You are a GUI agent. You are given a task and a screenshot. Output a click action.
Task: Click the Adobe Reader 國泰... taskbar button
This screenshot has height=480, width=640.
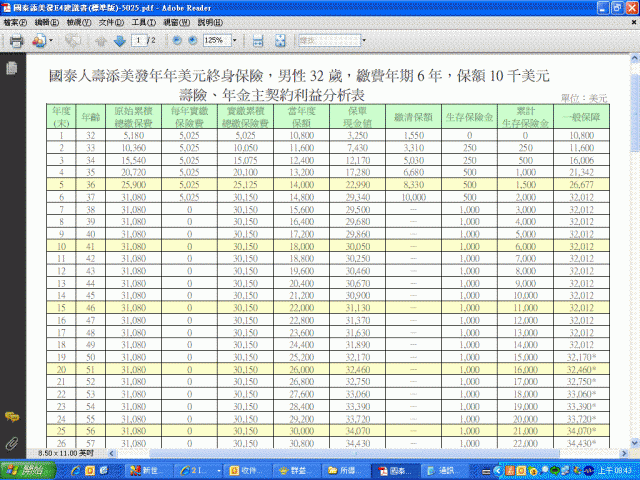395,471
